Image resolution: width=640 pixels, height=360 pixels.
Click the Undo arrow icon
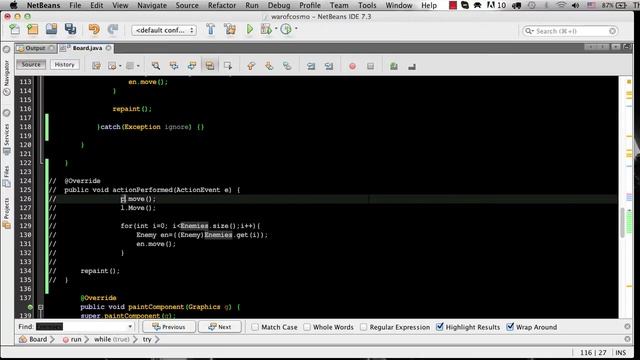[x=94, y=29]
